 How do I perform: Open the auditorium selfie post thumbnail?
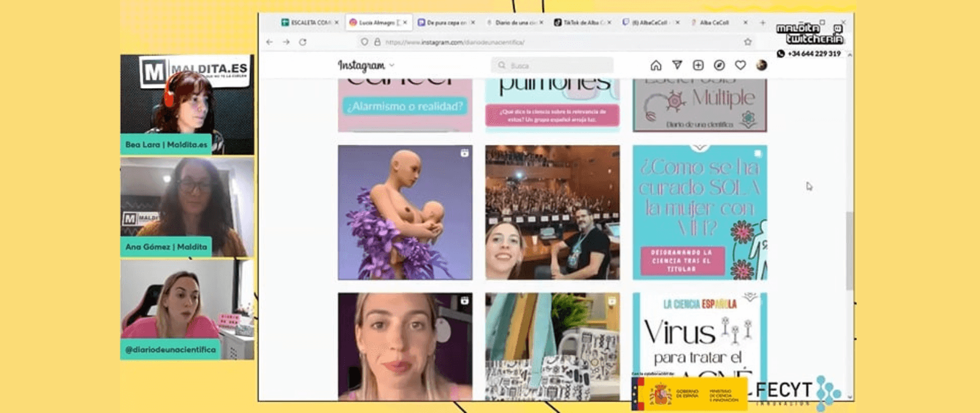point(552,212)
